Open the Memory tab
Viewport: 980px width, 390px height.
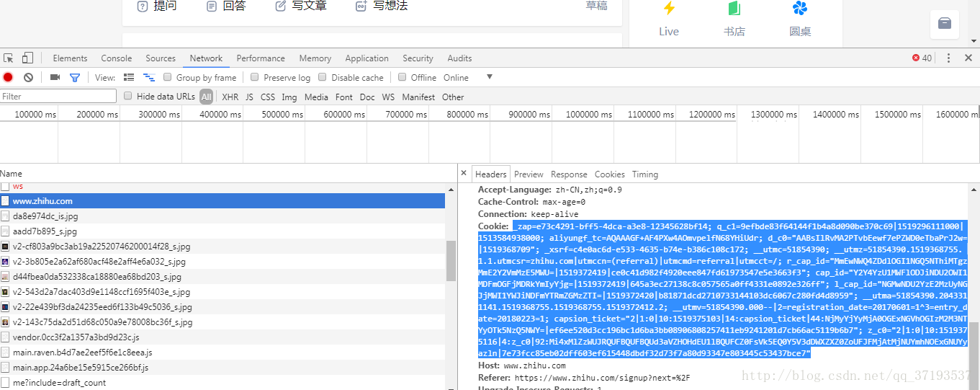[x=315, y=58]
